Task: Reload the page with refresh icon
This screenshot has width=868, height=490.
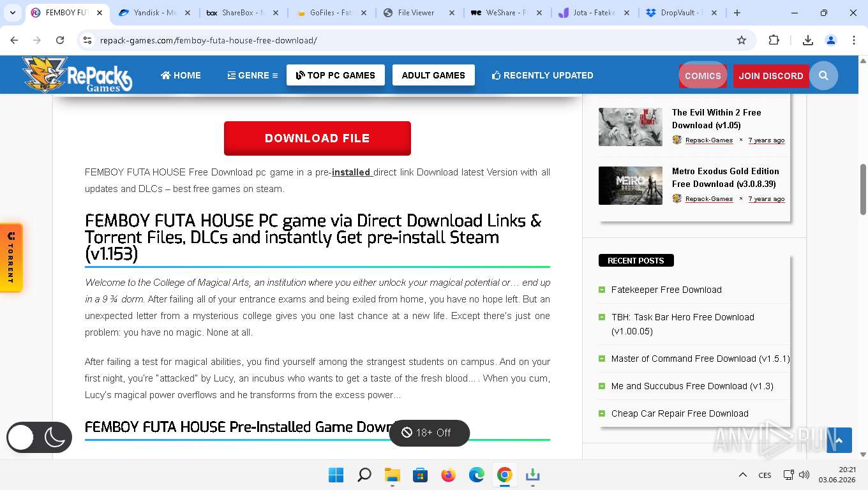Action: 60,40
